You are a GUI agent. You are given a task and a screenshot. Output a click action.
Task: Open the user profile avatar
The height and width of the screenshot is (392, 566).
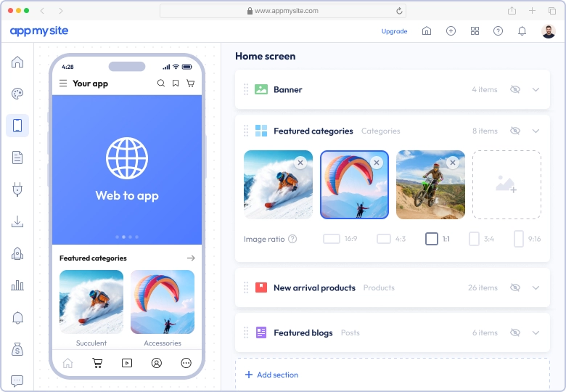(x=549, y=31)
